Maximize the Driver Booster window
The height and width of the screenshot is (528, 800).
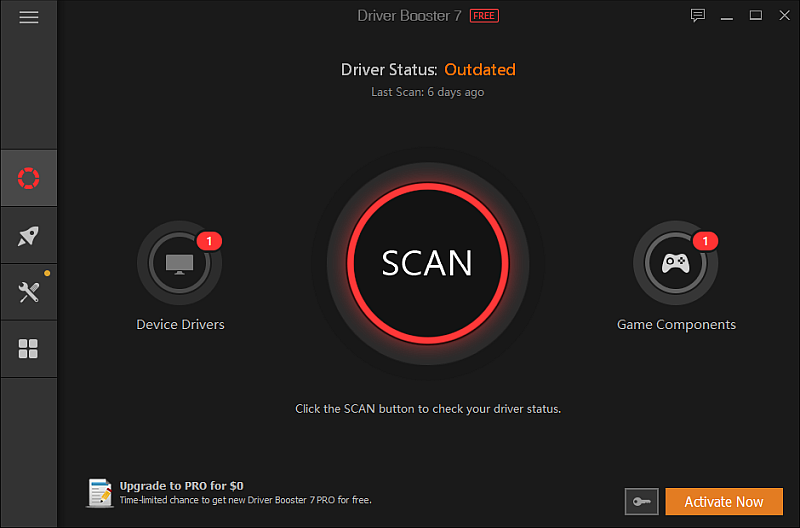[x=756, y=15]
